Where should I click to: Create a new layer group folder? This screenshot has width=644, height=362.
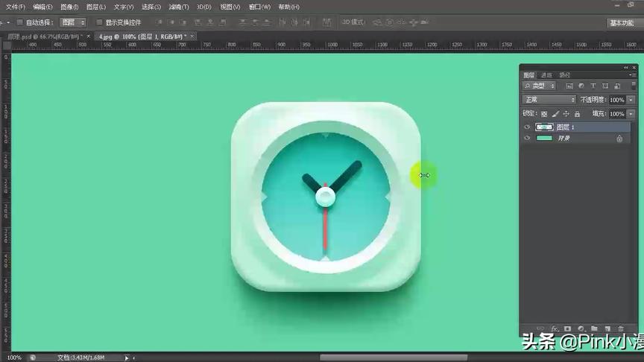(594, 328)
